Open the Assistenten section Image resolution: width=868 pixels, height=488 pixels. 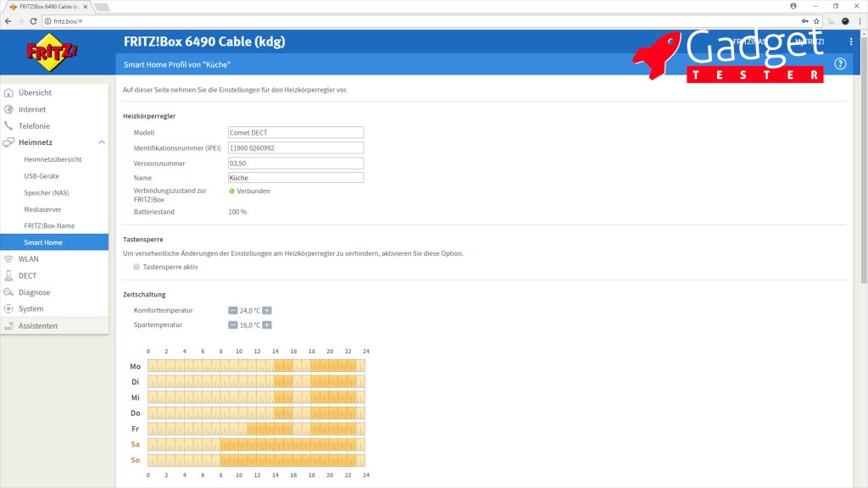[38, 325]
